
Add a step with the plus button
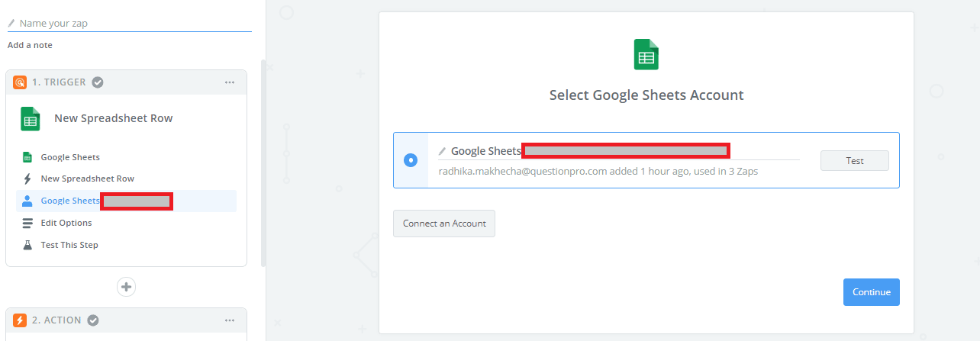[x=126, y=287]
